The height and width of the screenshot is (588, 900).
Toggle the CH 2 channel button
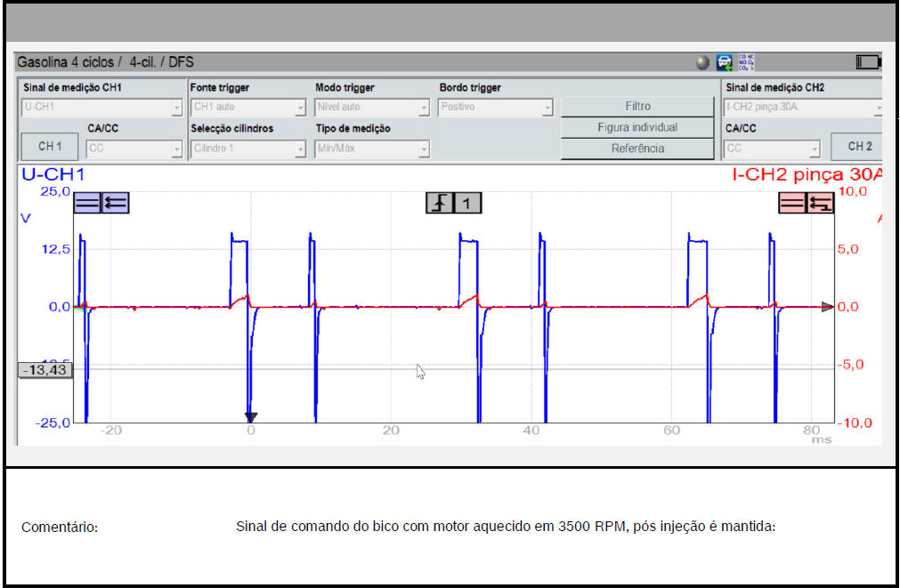point(859,147)
